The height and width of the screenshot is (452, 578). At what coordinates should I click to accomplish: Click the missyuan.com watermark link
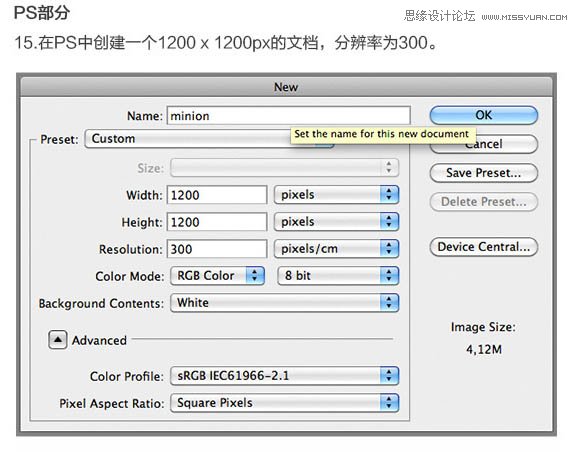524,17
